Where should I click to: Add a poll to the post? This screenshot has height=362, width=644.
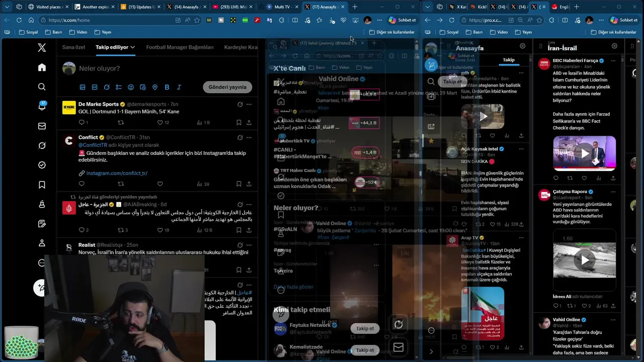[x=119, y=87]
